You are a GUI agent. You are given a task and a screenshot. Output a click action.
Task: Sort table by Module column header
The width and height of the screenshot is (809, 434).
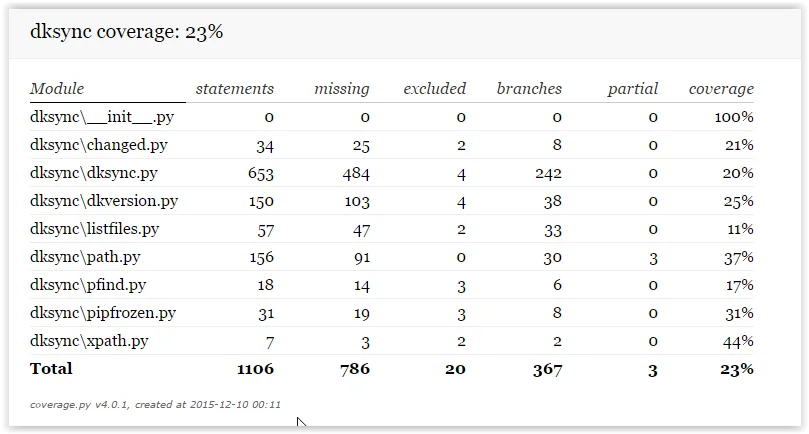click(57, 89)
